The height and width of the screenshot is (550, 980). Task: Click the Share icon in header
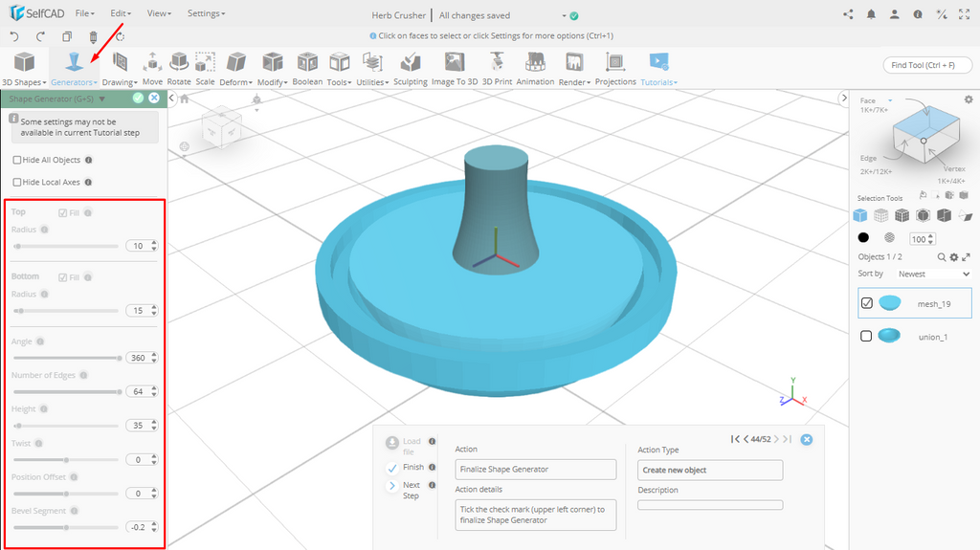848,14
